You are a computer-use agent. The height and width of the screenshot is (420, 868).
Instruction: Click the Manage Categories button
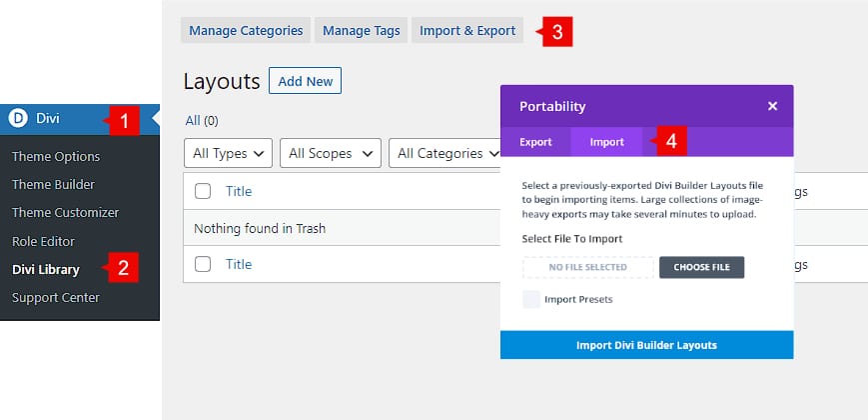coord(246,31)
